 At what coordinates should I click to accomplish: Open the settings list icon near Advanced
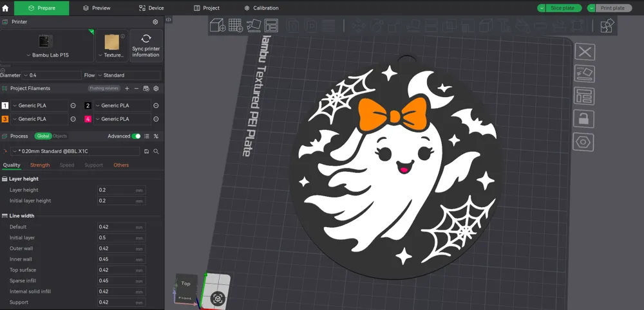pos(147,136)
